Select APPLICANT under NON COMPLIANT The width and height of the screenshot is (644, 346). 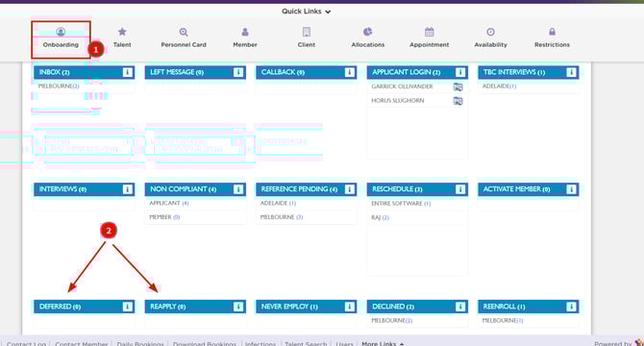coord(169,203)
